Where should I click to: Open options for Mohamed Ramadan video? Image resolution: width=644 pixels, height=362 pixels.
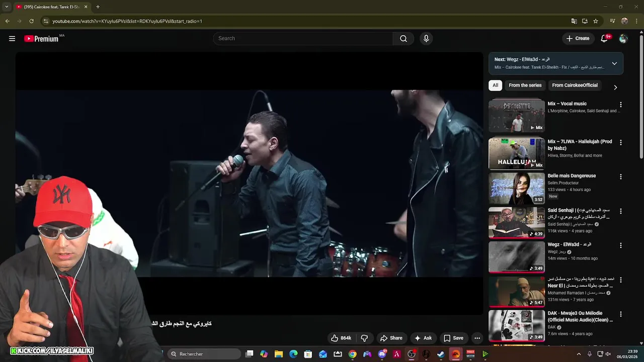pyautogui.click(x=620, y=280)
